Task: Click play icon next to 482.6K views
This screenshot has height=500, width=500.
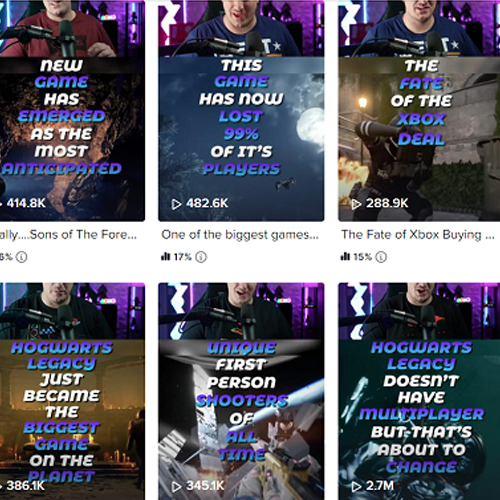Action: [x=176, y=204]
